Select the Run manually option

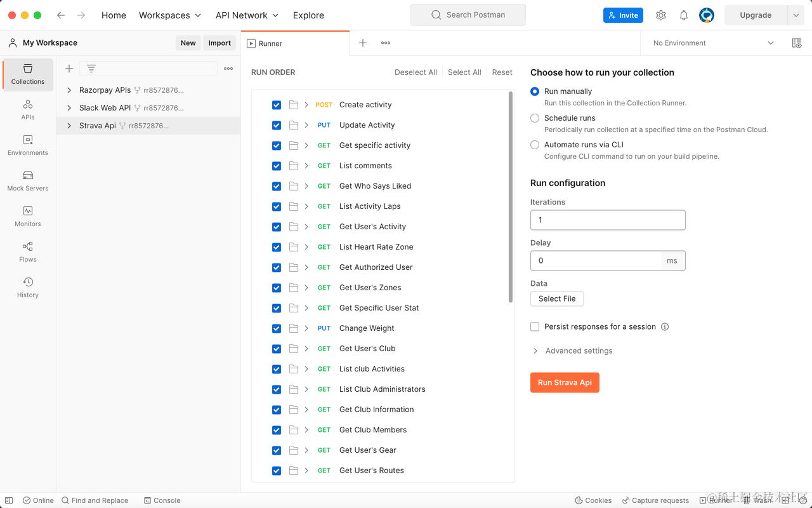[535, 91]
